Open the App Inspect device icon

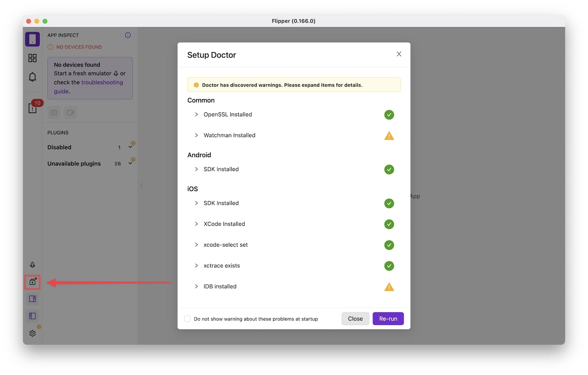[x=32, y=39]
